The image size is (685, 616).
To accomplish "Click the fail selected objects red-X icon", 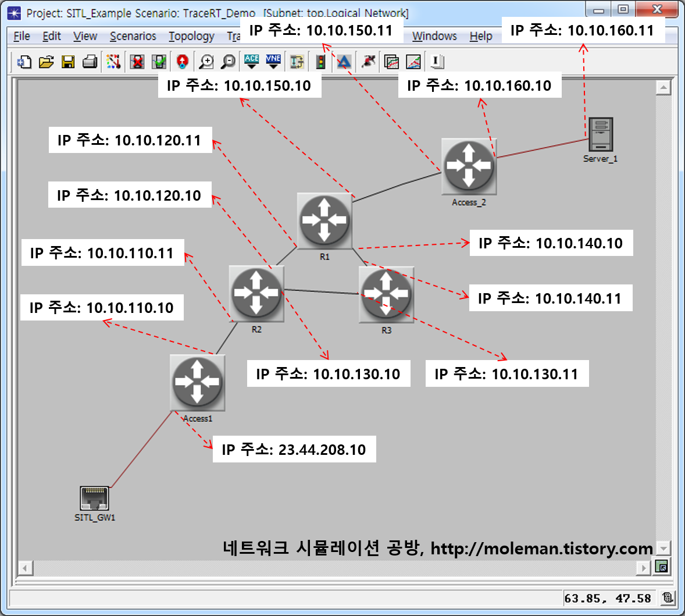I will click(x=137, y=62).
